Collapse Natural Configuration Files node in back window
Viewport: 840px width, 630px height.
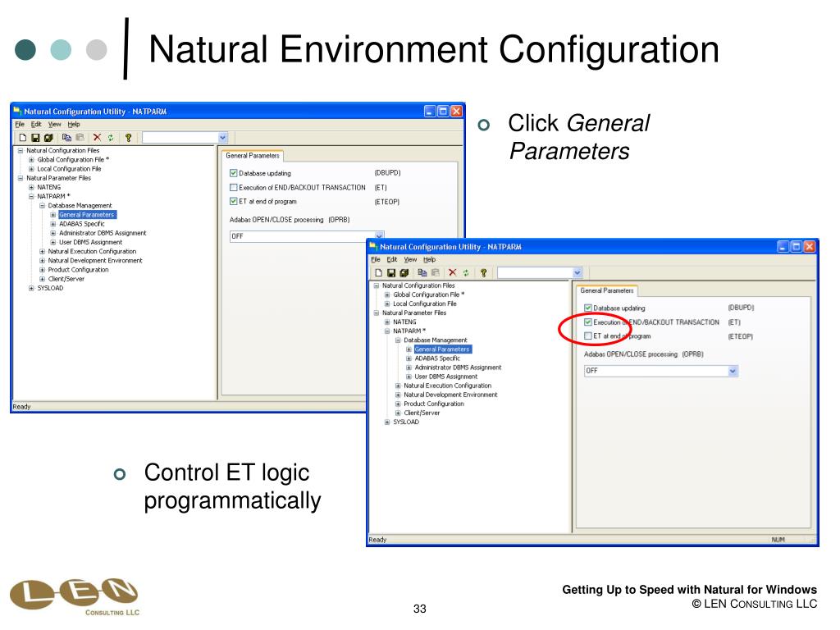click(x=21, y=151)
